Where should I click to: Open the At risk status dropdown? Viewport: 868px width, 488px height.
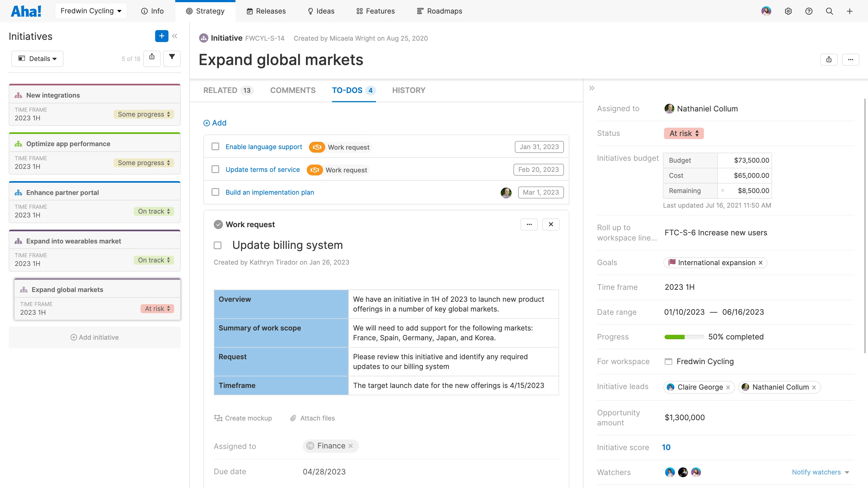[684, 133]
